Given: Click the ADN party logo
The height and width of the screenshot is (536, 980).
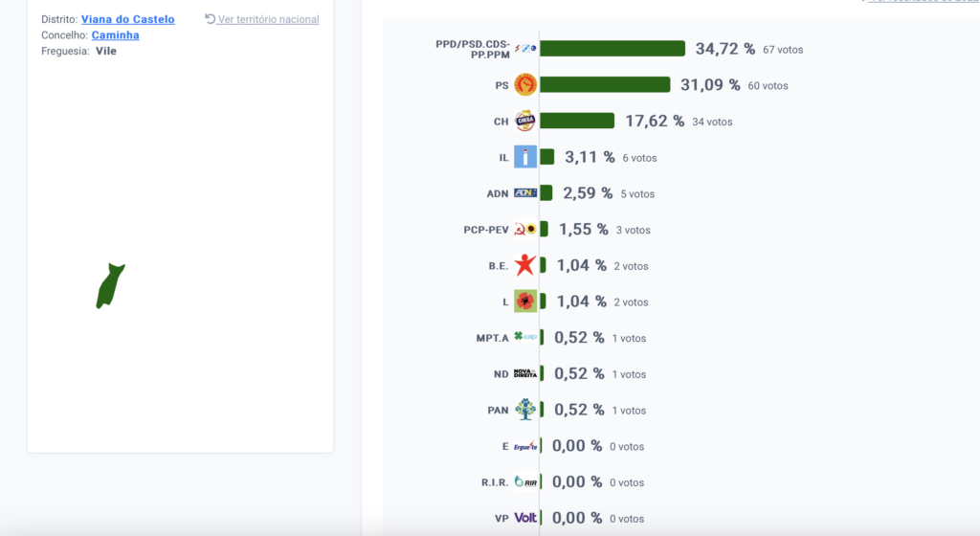Looking at the screenshot, I should coord(525,193).
